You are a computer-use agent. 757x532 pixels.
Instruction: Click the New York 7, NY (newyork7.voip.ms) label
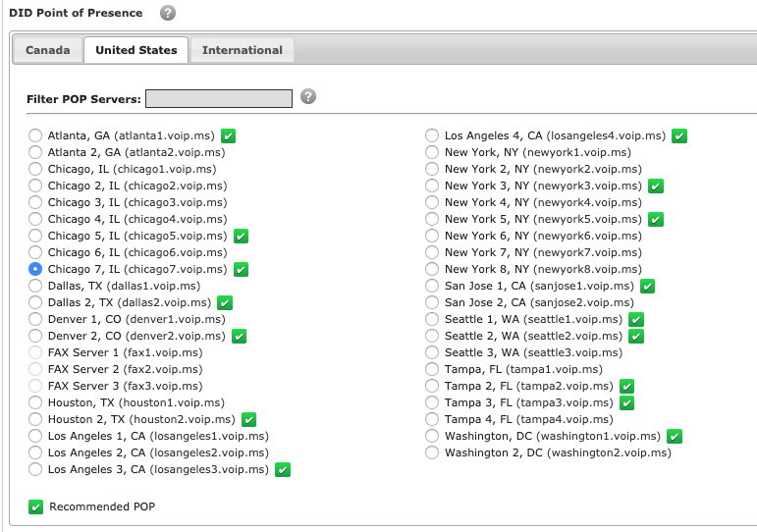[543, 252]
